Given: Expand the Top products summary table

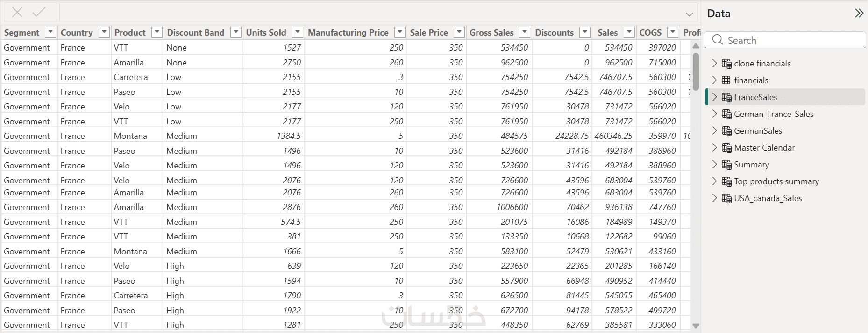Looking at the screenshot, I should tap(714, 181).
